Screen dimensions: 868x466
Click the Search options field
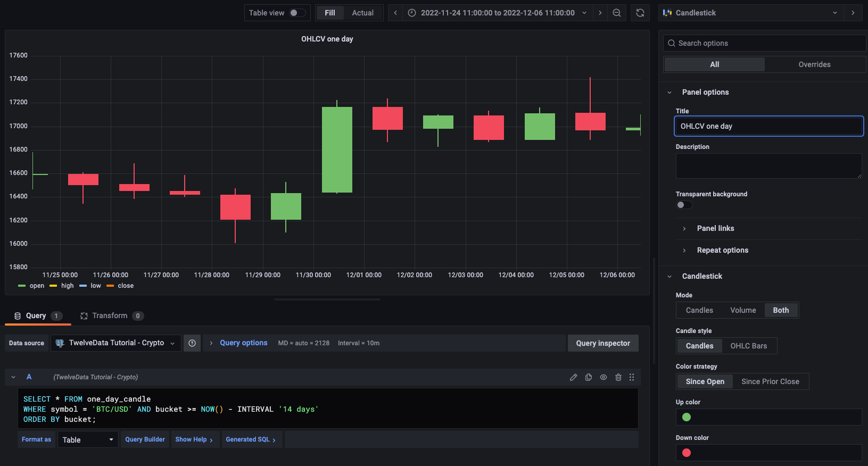click(765, 43)
